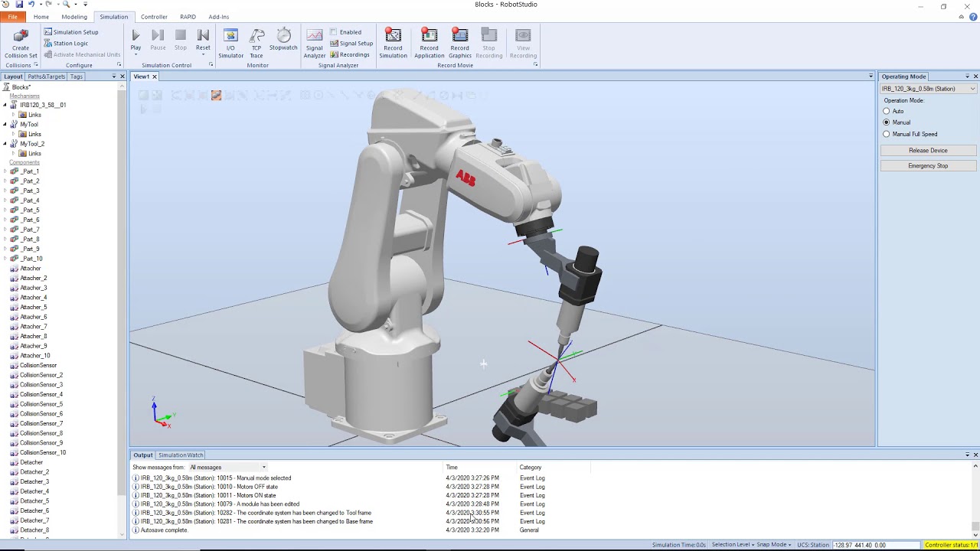Viewport: 980px width, 551px height.
Task: Open Record Movie group dialog launcher
Action: [535, 65]
